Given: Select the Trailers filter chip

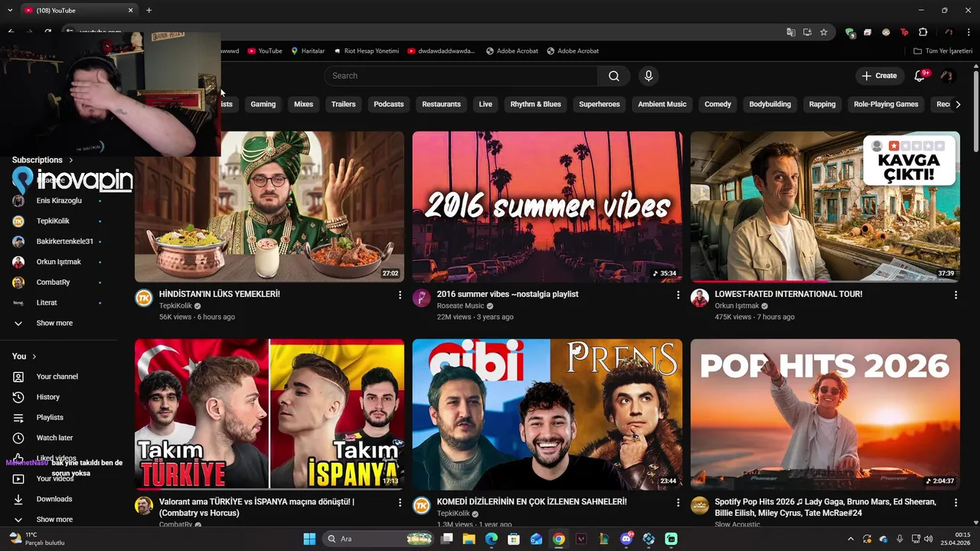Looking at the screenshot, I should pos(344,104).
